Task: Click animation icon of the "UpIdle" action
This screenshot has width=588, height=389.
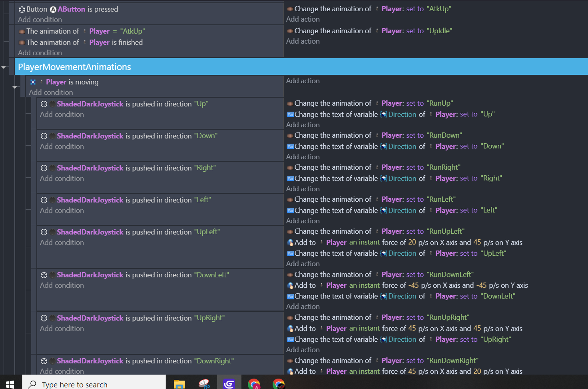Action: (290, 31)
